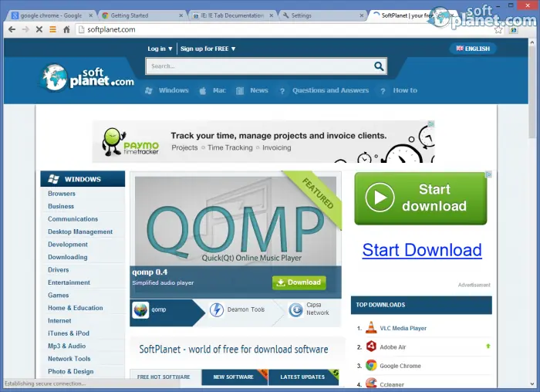The image size is (540, 392).
Task: Open the ENGLISH language selector
Action: (x=473, y=49)
